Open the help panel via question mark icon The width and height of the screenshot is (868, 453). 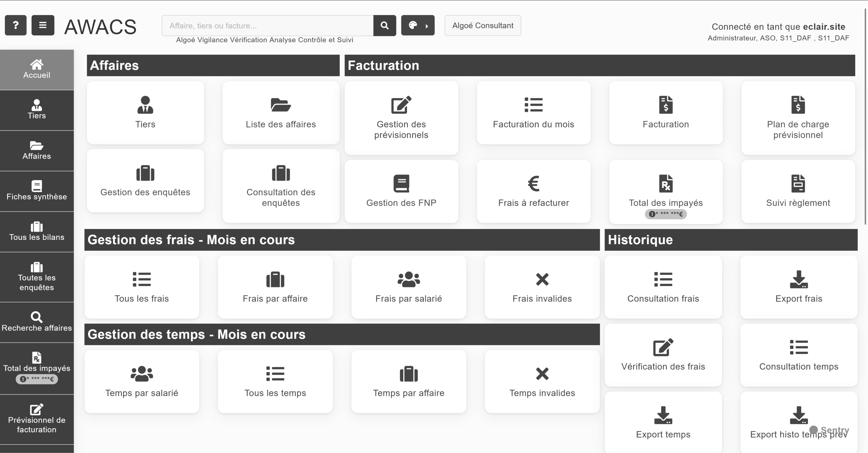(x=16, y=25)
